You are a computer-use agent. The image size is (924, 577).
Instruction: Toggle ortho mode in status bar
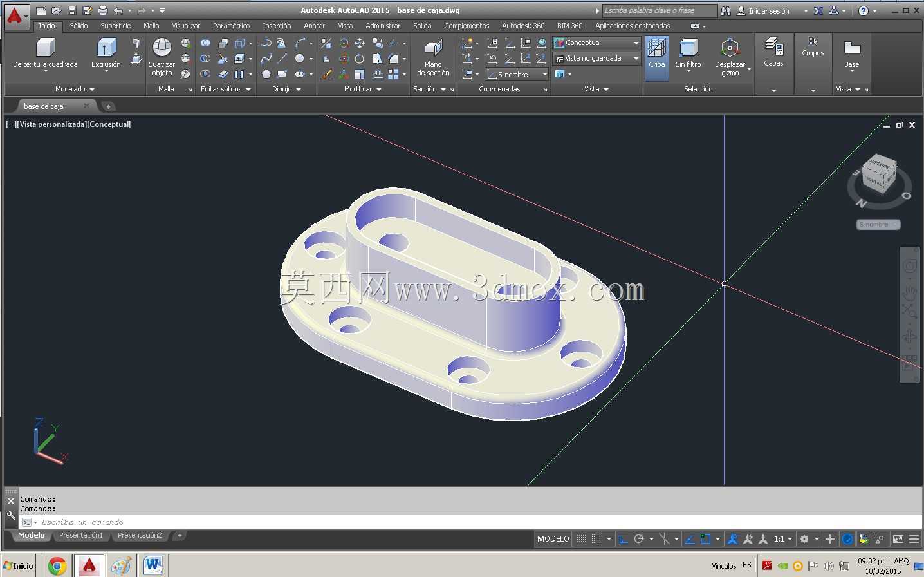point(623,539)
